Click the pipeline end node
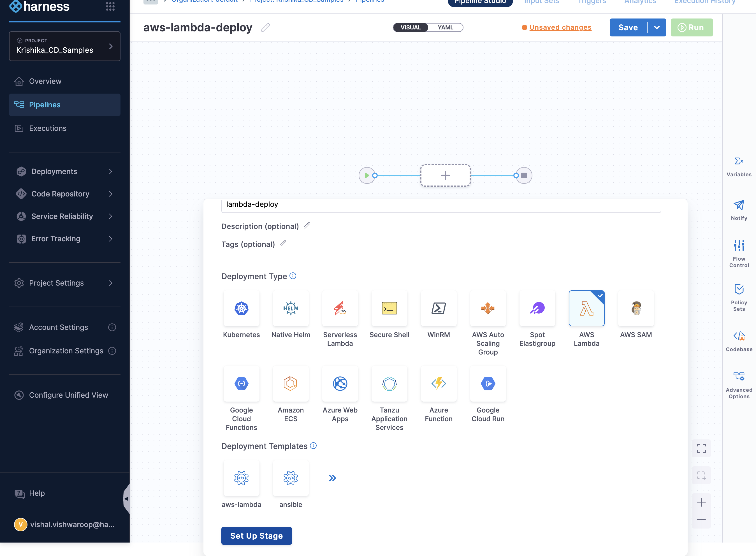Screen dimensions: 756x556 coord(524,175)
